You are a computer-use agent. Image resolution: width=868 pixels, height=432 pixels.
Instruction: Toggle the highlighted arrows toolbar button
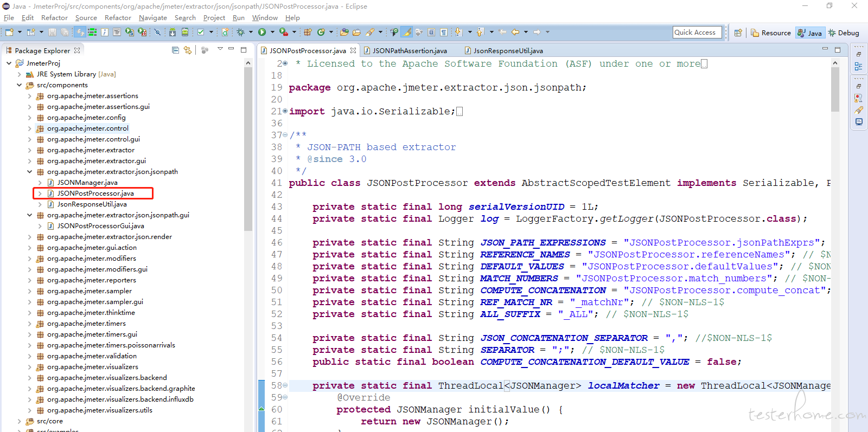pyautogui.click(x=80, y=33)
